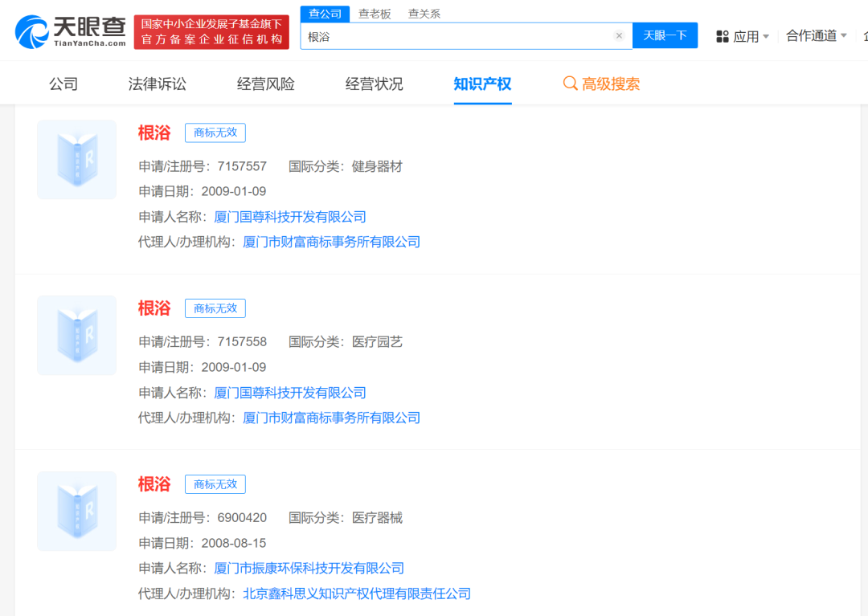The image size is (868, 616).
Task: Expand the 应用 dropdown arrow
Action: click(x=766, y=36)
